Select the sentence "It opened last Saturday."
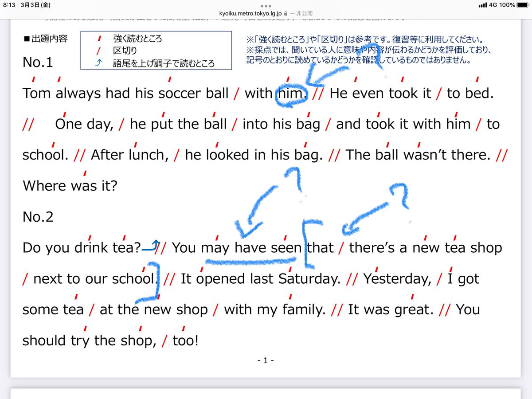532x399 pixels. [261, 279]
